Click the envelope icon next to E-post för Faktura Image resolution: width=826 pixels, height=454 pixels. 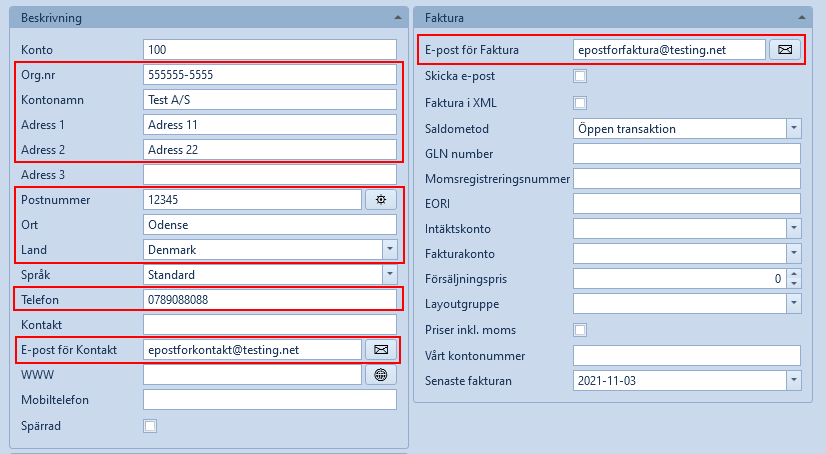point(785,49)
